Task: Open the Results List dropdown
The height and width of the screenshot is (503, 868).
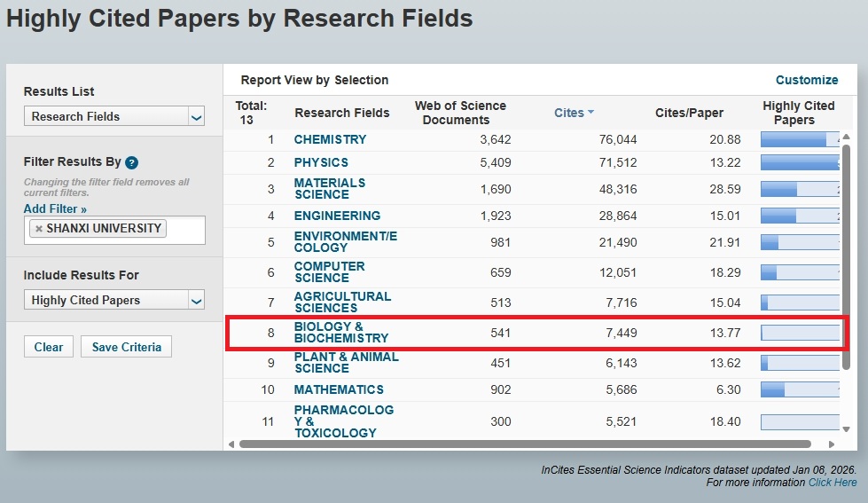Action: click(x=114, y=116)
